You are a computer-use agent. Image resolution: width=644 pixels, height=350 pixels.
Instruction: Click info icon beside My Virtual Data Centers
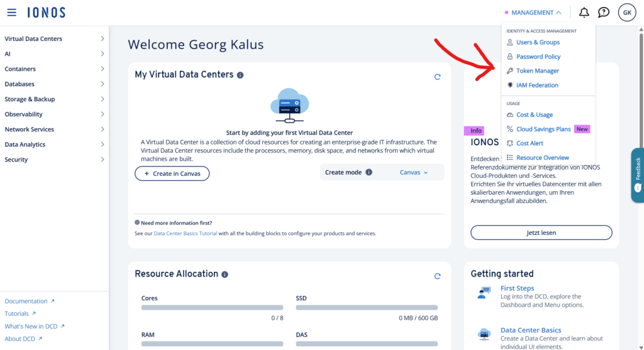240,75
